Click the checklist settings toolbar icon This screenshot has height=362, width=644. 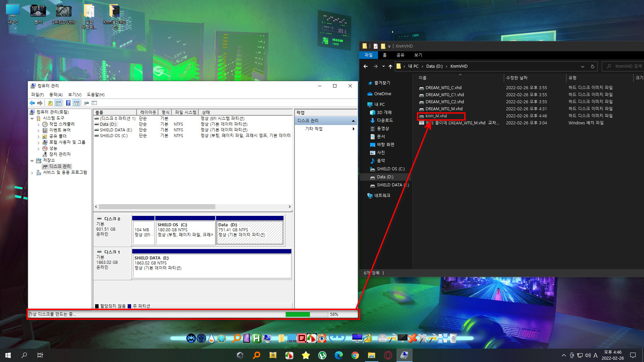pyautogui.click(x=94, y=103)
